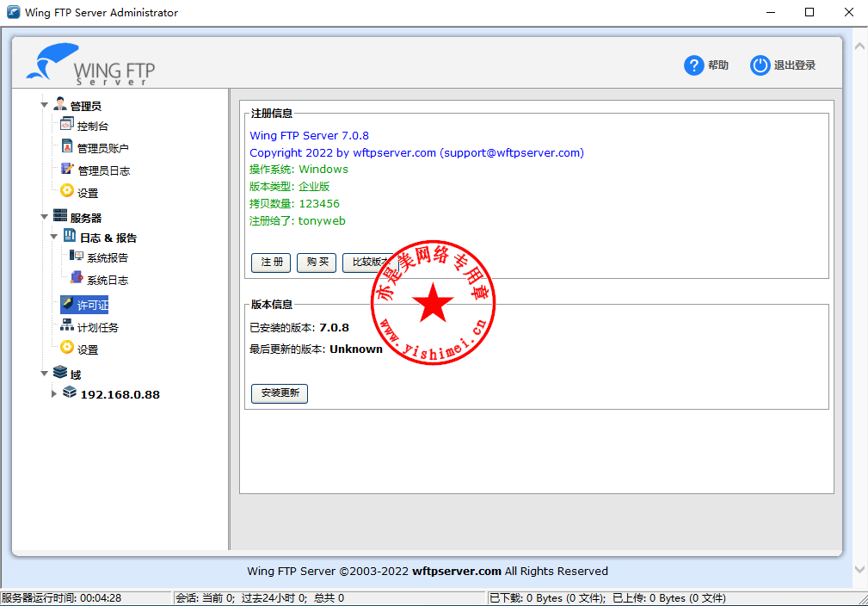The height and width of the screenshot is (606, 868).
Task: Click the 192.168.0.88 domain label
Action: click(120, 395)
